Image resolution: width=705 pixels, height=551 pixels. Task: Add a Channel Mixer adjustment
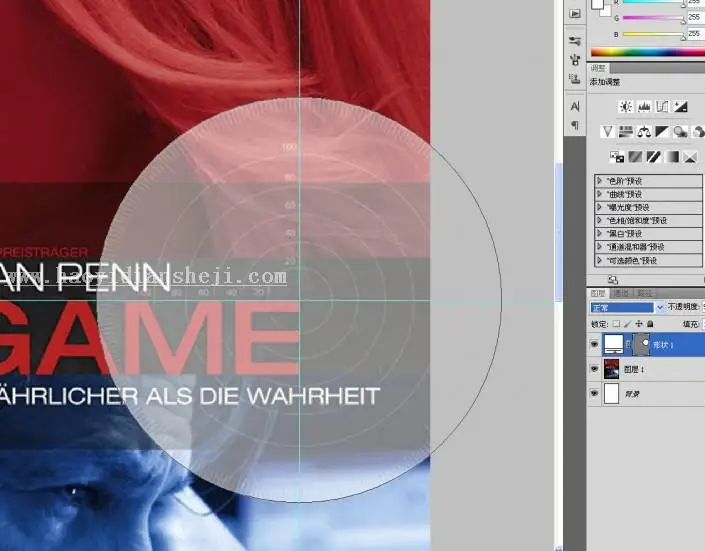pos(698,132)
